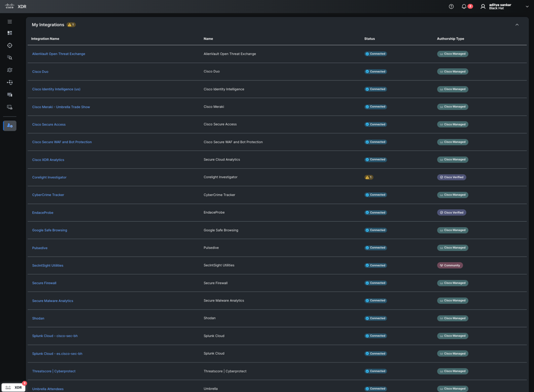This screenshot has width=534, height=392.
Task: Check notifications via the bell icon
Action: [463, 6]
